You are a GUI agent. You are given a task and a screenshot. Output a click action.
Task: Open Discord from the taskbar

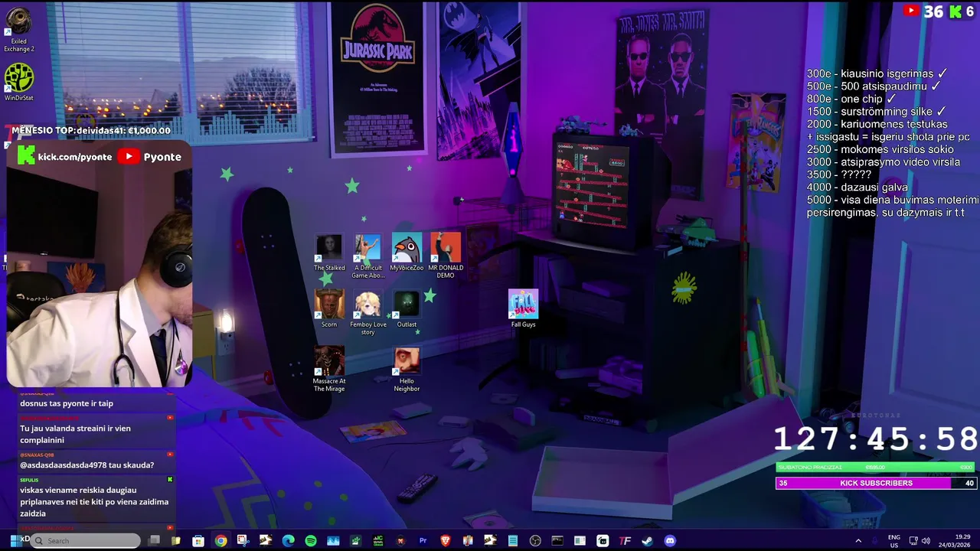pos(670,541)
